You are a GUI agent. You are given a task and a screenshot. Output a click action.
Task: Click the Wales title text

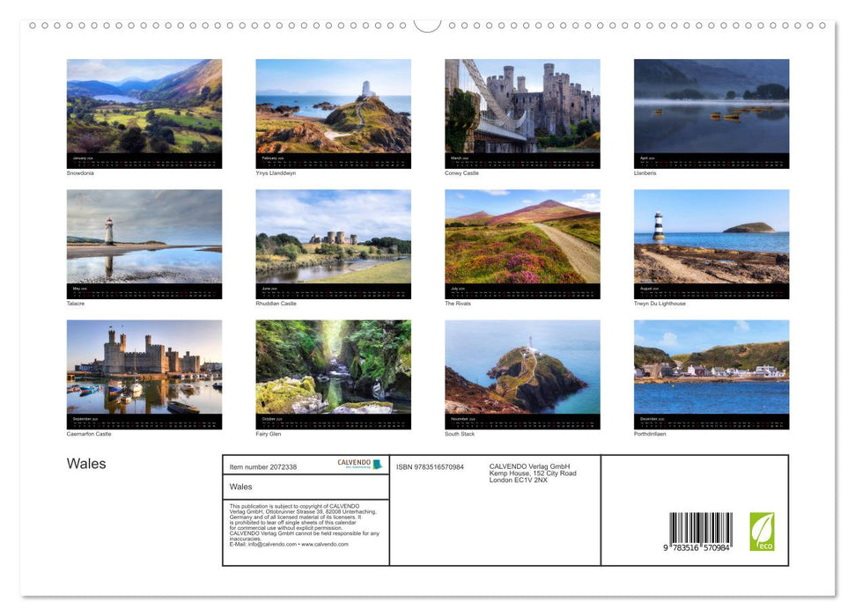(86, 463)
